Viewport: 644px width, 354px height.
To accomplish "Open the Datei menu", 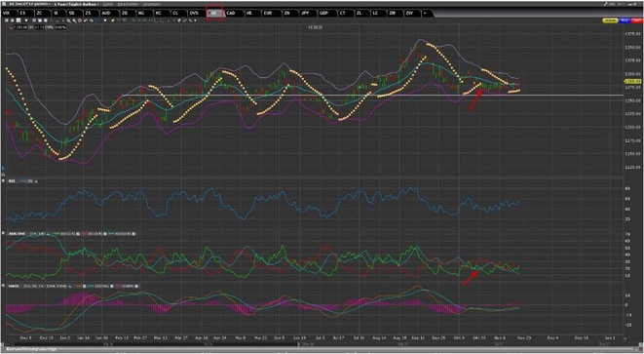I will (108, 4).
